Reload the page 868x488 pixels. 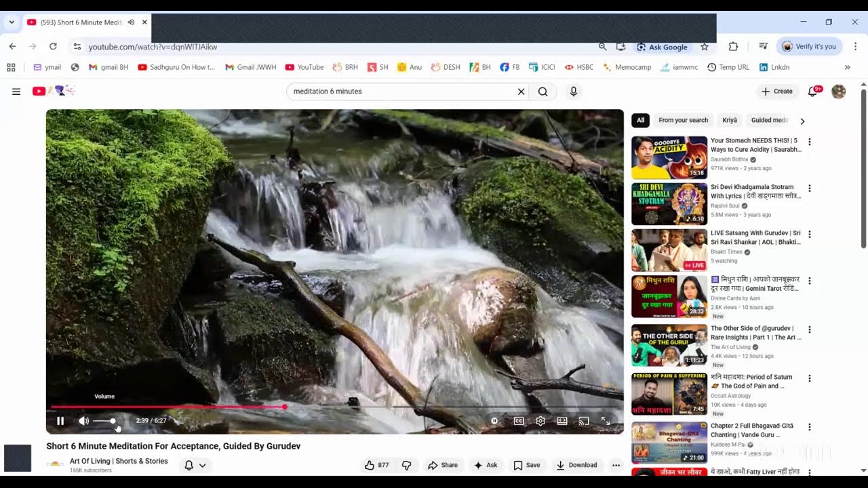(53, 47)
